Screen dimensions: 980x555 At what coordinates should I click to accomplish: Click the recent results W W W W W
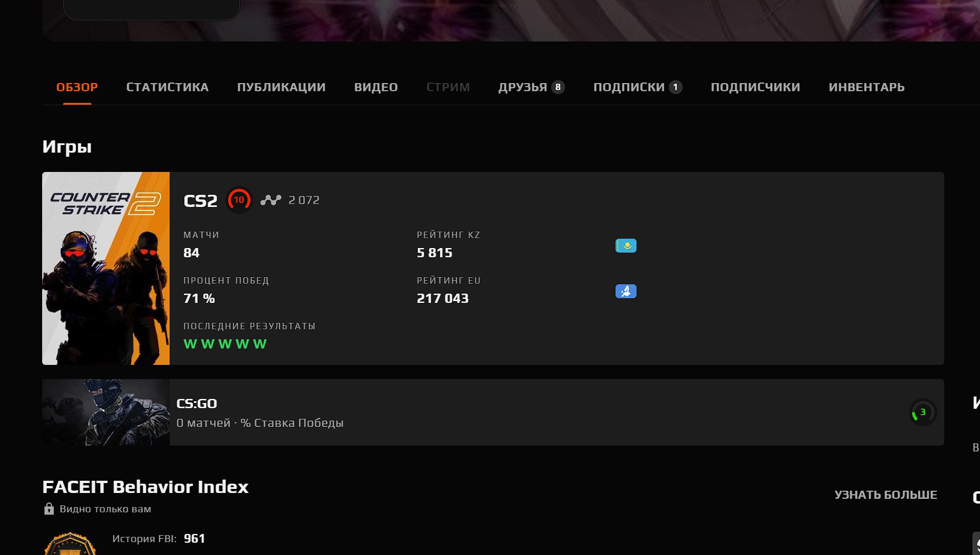(x=225, y=344)
